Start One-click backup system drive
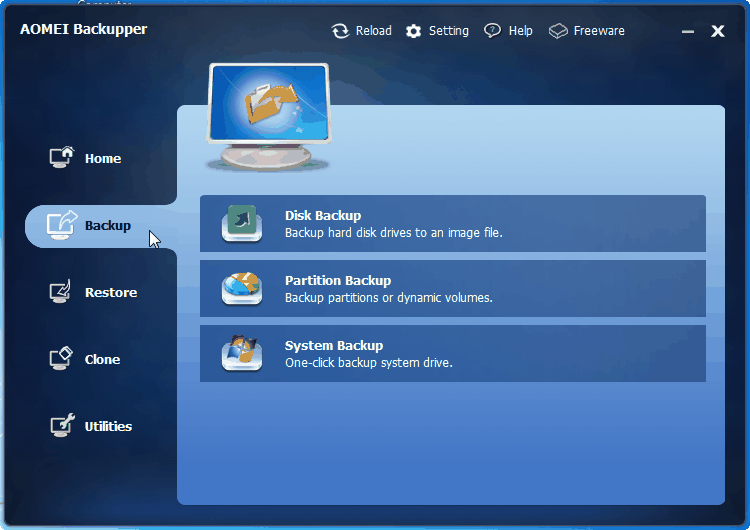This screenshot has height=530, width=750. pos(368,363)
